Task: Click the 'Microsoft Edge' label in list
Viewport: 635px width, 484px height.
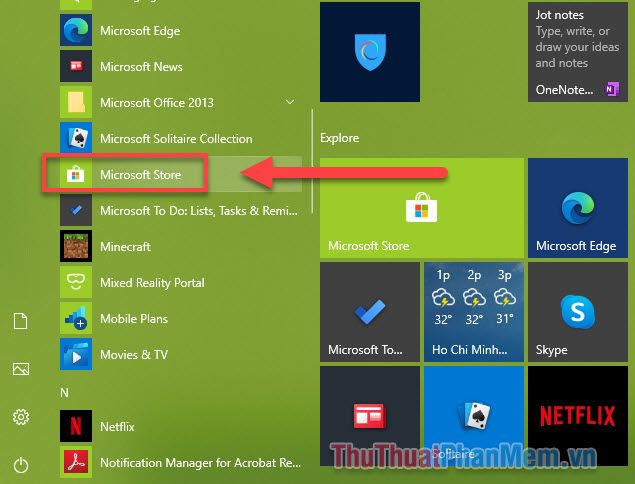Action: click(x=140, y=31)
